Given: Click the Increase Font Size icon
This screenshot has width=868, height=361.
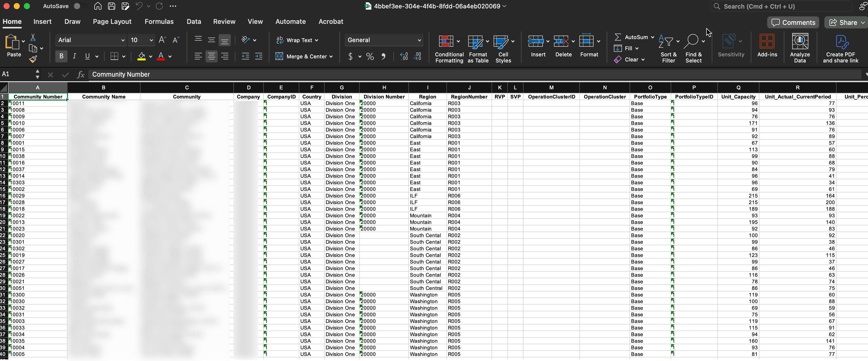Looking at the screenshot, I should click(162, 40).
